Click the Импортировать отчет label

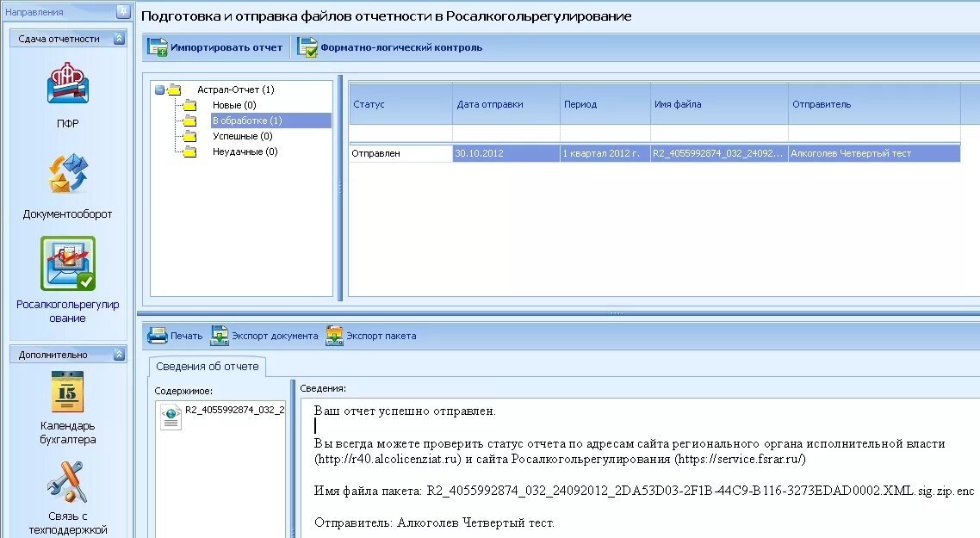pos(226,47)
